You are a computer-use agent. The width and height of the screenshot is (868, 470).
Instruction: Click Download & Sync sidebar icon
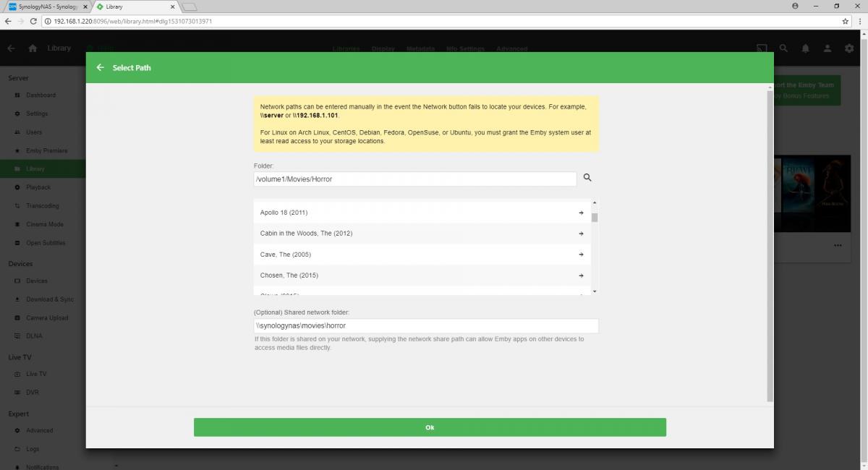(18, 299)
